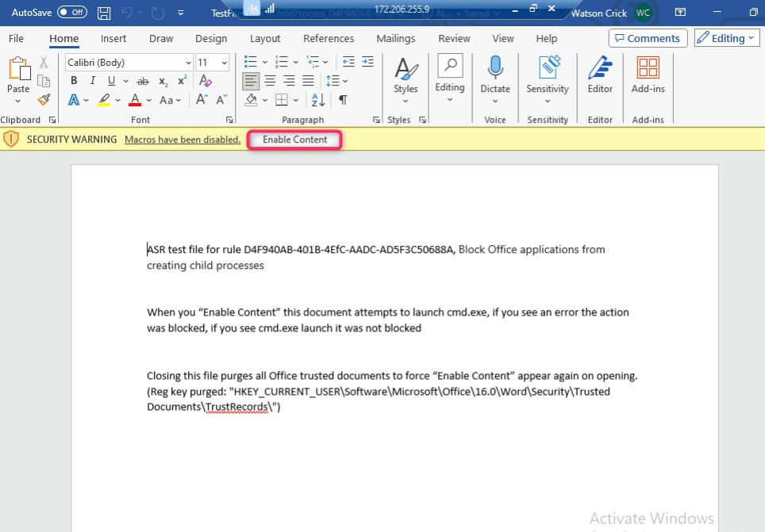Toggle AutoSave switch
The width and height of the screenshot is (765, 532).
72,13
